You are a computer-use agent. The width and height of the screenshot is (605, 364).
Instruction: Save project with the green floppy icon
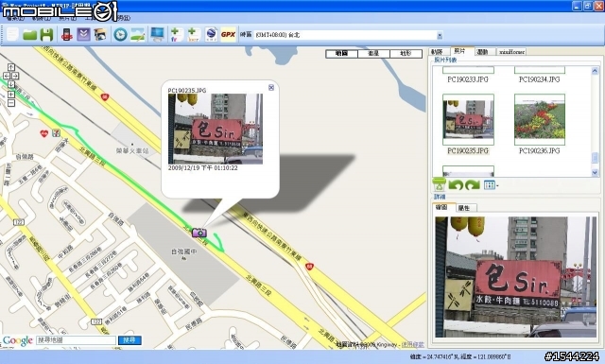pyautogui.click(x=46, y=35)
